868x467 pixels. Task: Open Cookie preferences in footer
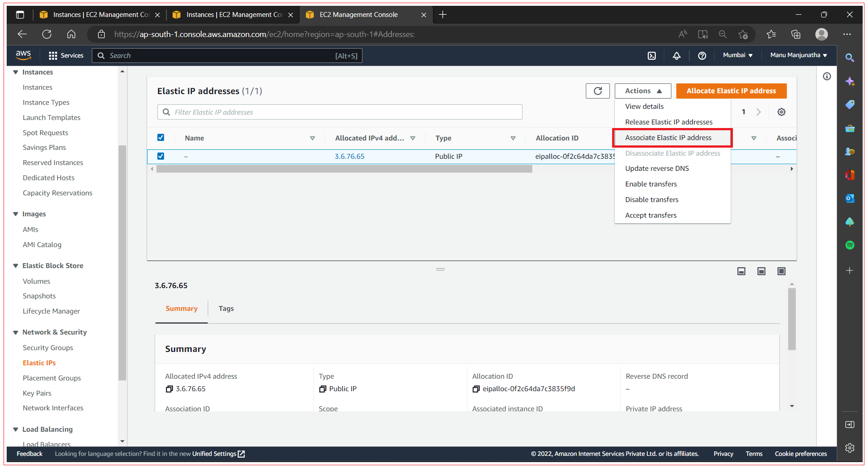801,454
